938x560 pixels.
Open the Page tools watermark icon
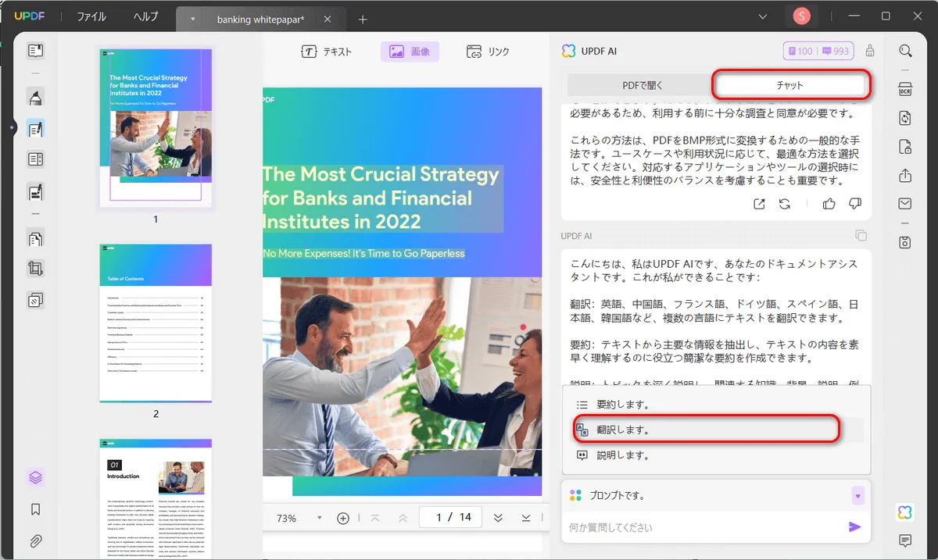35,300
